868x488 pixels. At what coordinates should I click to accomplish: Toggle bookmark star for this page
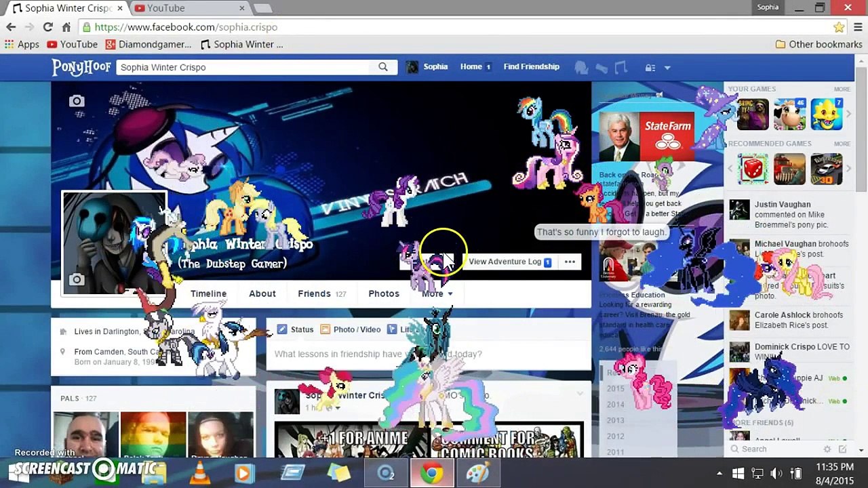839,27
